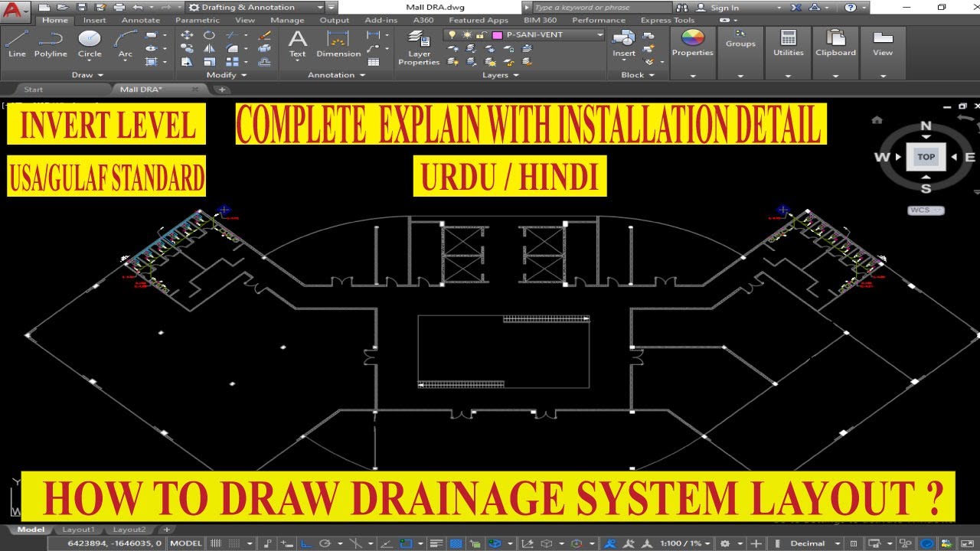Toggle ortho mode in status bar
The image size is (980, 551).
306,543
